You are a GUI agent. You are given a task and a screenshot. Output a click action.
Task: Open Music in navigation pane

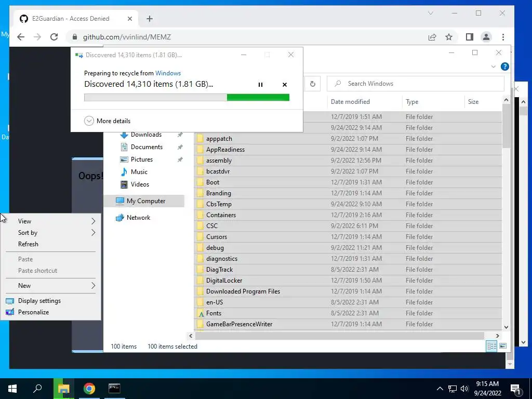pyautogui.click(x=139, y=172)
